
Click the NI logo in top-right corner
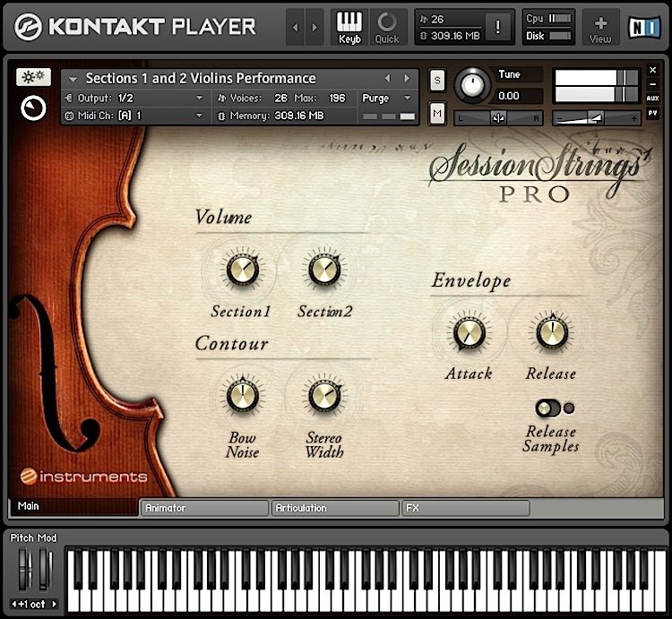tap(642, 27)
